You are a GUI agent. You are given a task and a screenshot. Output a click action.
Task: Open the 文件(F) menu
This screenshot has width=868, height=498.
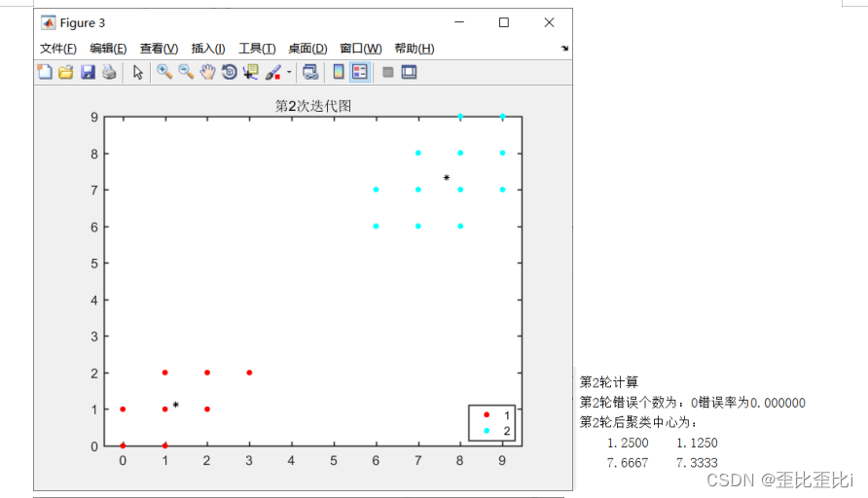58,49
